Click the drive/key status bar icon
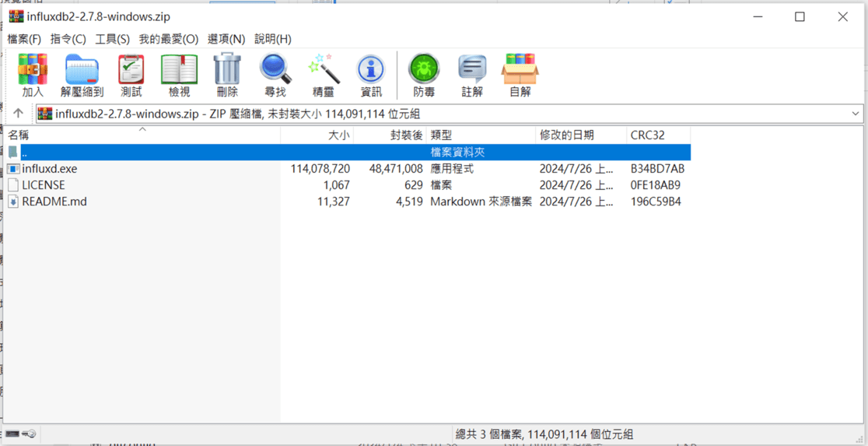Screen dimensions: 868x446 pos(21,434)
